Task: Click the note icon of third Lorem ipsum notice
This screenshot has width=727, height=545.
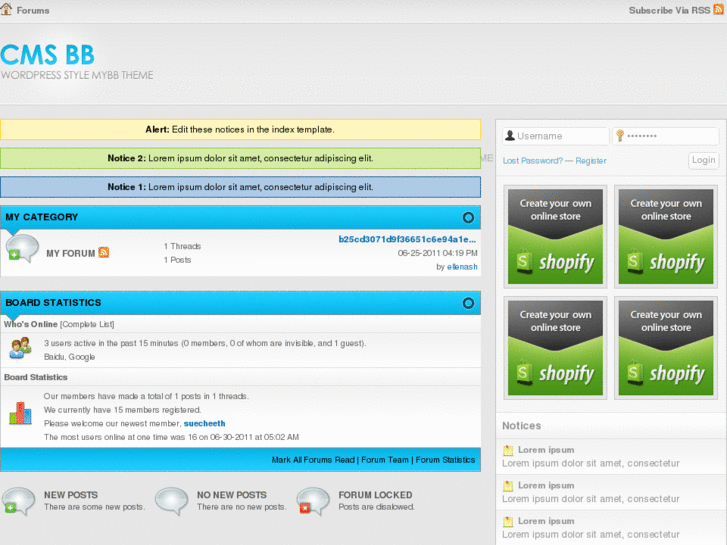Action: pyautogui.click(x=508, y=521)
